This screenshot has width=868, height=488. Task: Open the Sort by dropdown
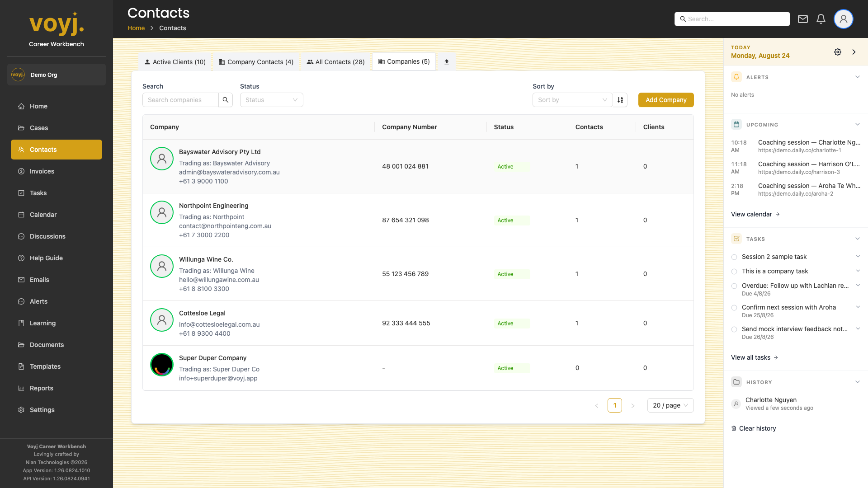(x=572, y=100)
